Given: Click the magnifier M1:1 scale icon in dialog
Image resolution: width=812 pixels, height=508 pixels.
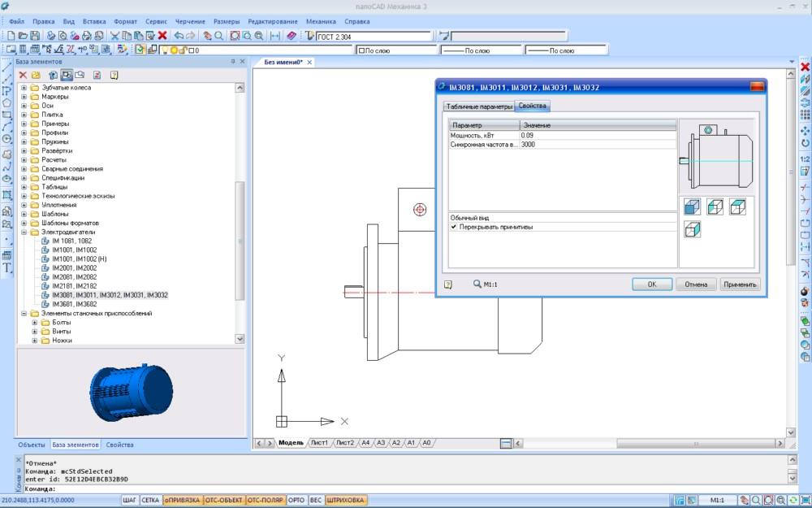Looking at the screenshot, I should pos(477,284).
